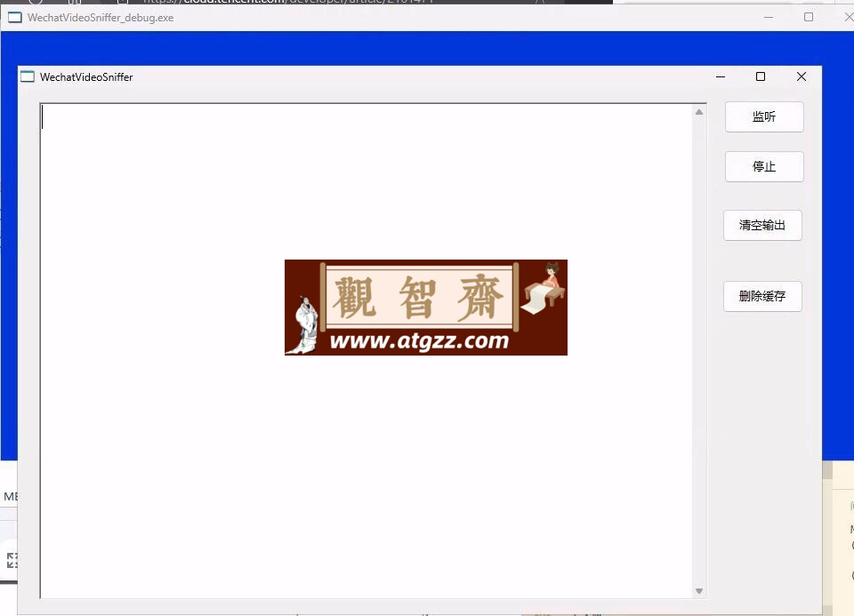Click the output scrollbar up arrow

coord(699,112)
